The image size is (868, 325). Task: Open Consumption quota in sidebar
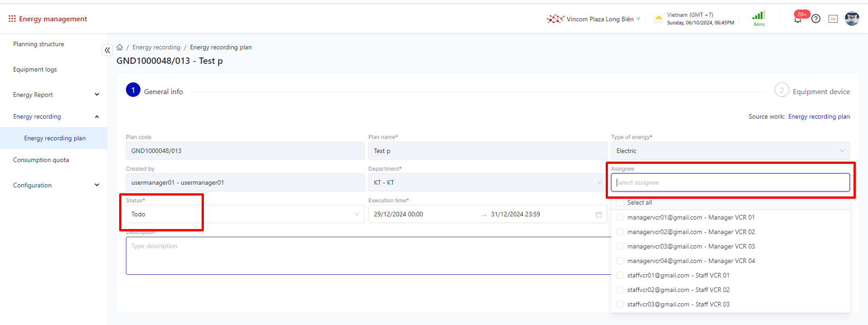[41, 160]
